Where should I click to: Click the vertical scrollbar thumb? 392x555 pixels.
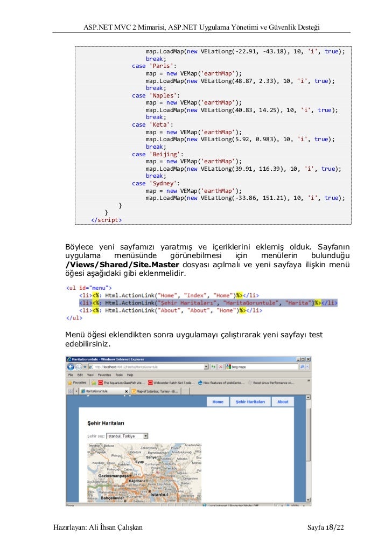(308, 434)
